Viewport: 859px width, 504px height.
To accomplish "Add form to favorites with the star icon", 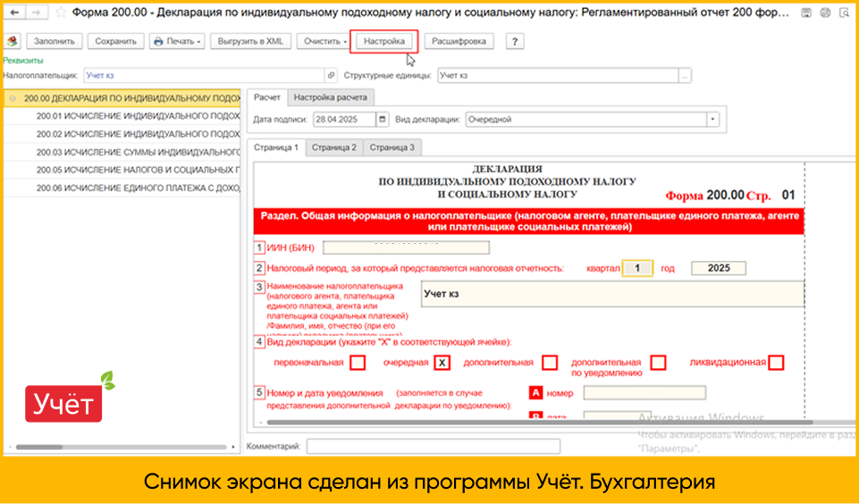I will (x=62, y=12).
